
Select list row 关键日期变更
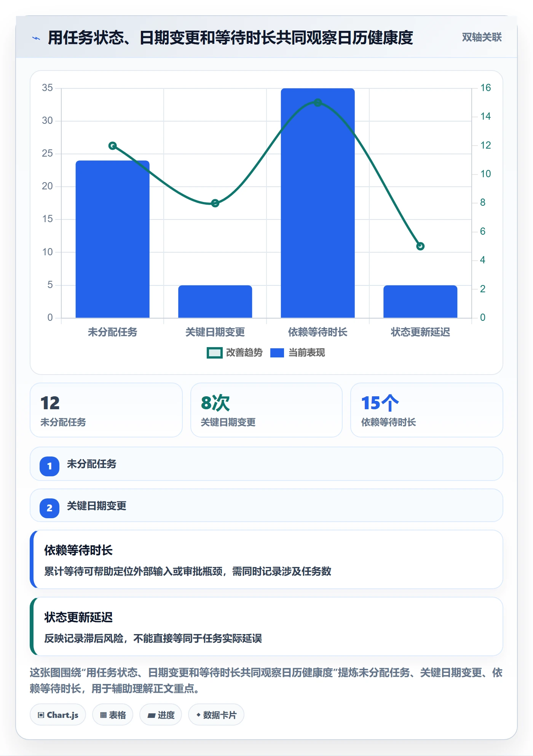point(266,506)
